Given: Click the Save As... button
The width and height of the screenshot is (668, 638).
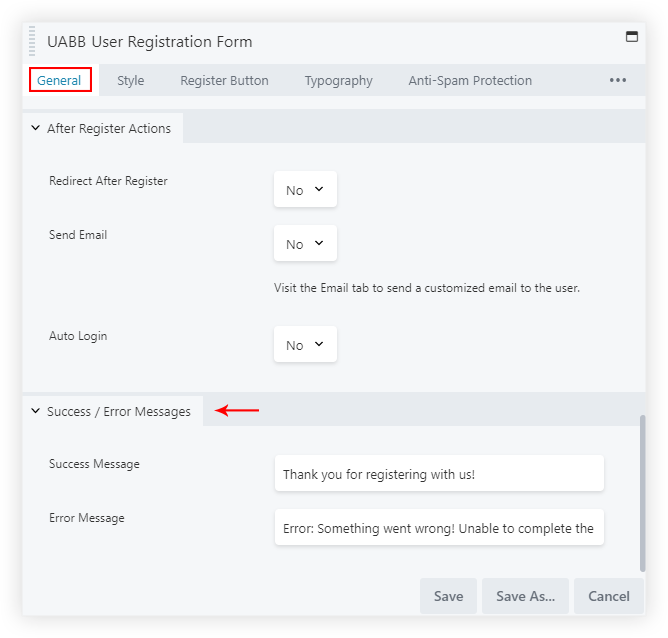Looking at the screenshot, I should [x=525, y=596].
